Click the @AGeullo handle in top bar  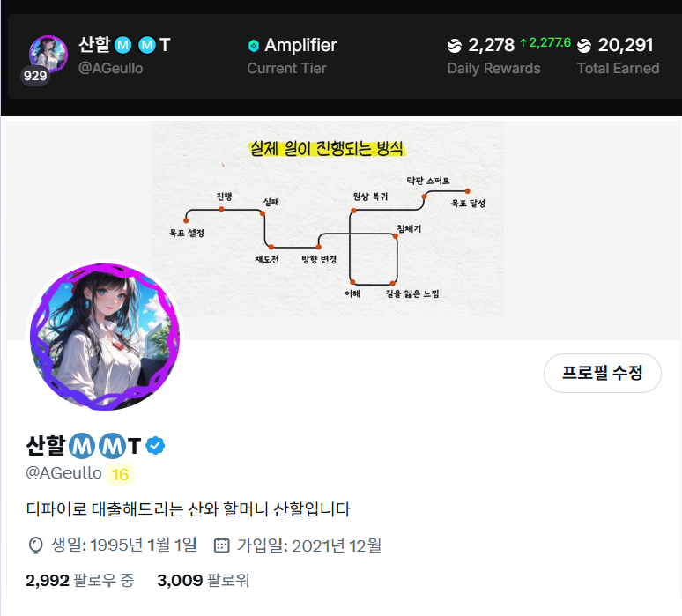(110, 69)
